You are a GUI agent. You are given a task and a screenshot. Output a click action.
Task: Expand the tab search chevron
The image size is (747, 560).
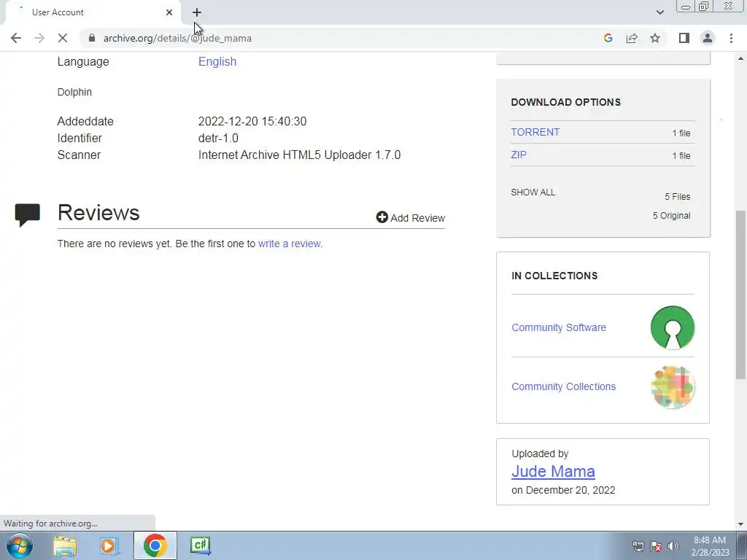[659, 12]
